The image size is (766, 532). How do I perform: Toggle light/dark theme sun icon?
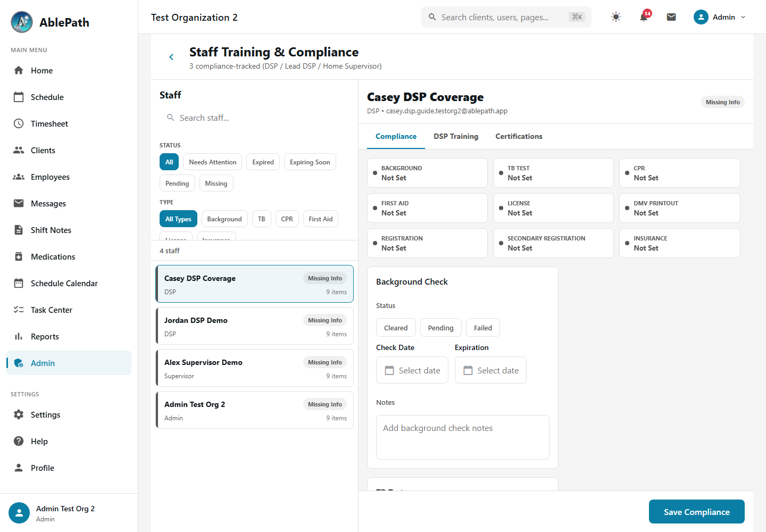click(616, 17)
